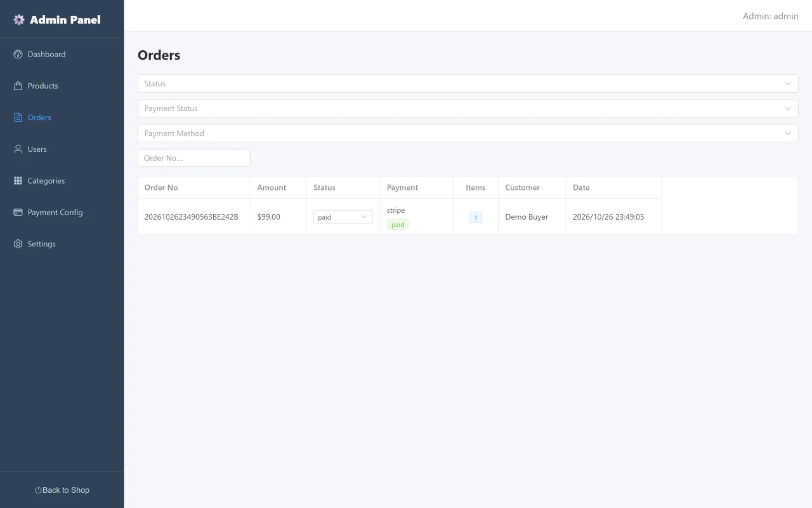Click the Orders document icon
812x508 pixels.
18,117
